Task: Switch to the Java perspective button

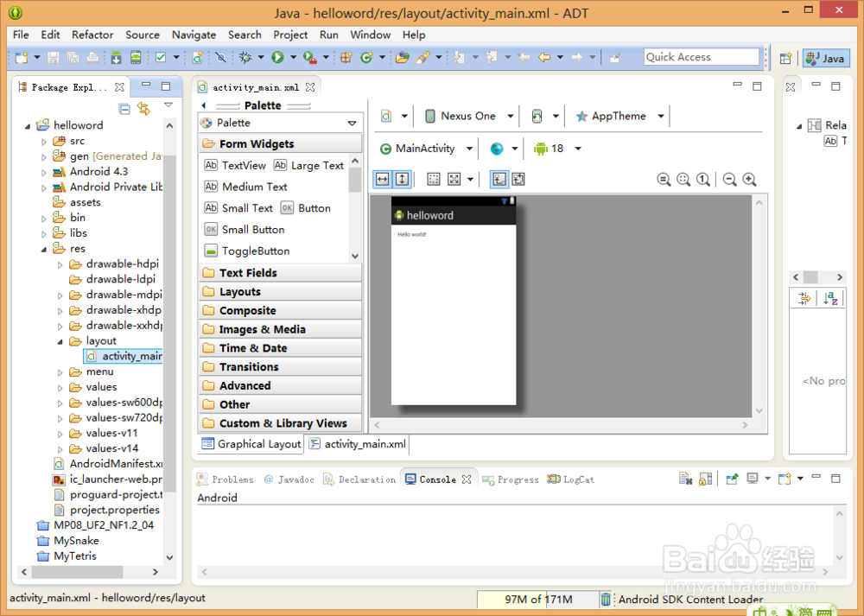Action: tap(826, 59)
